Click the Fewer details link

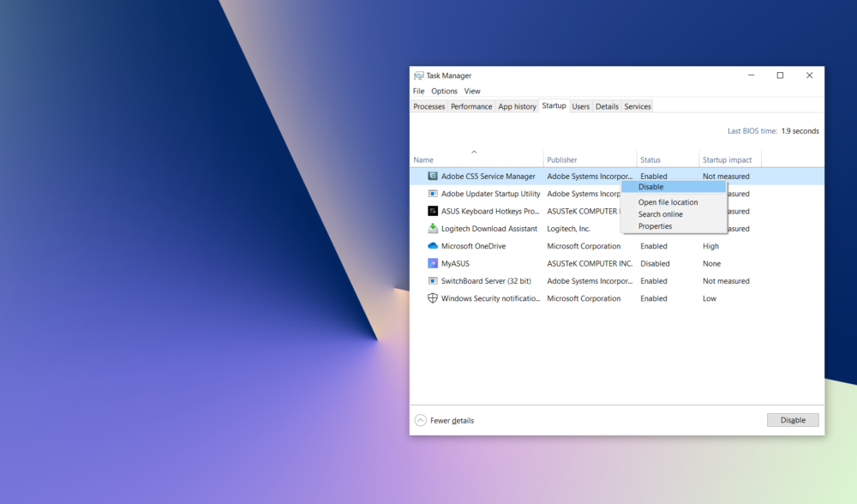coord(452,420)
